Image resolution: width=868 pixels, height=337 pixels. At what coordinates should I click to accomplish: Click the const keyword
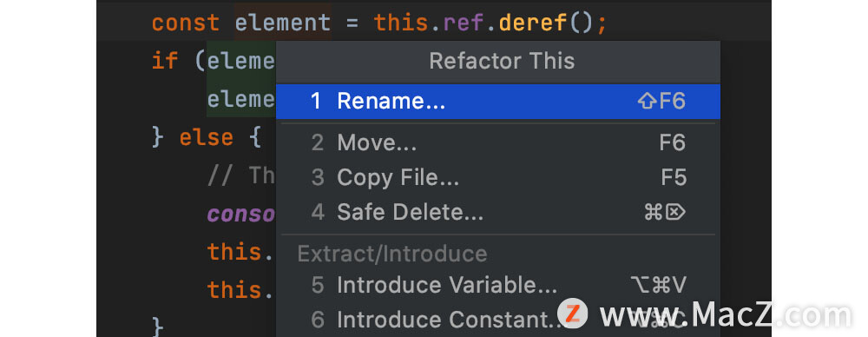point(186,23)
